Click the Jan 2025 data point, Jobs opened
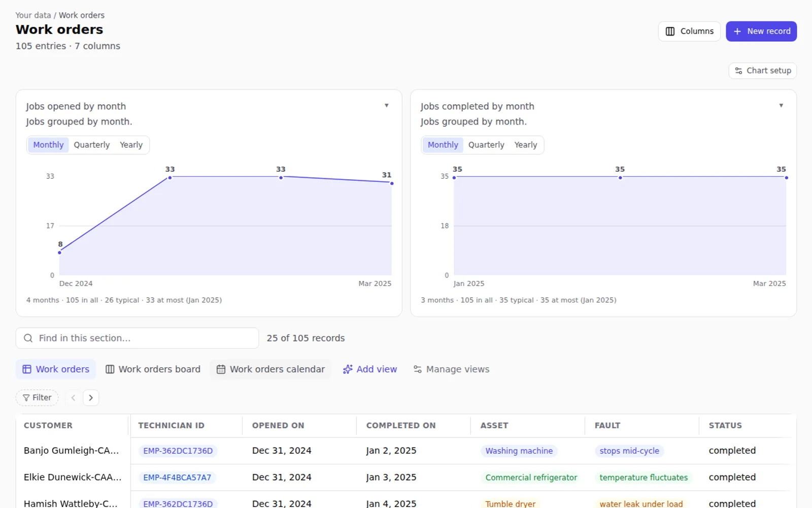Screen dimensions: 812x508 click(170, 178)
